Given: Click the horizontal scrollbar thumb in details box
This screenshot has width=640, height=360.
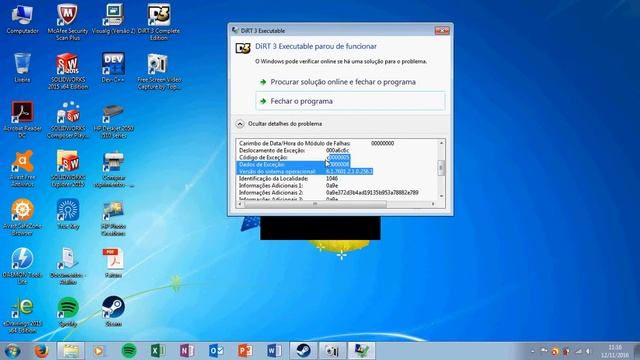Looking at the screenshot, I should click(315, 204).
